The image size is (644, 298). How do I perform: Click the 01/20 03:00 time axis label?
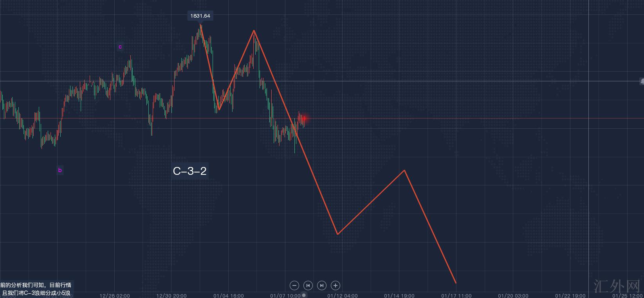(x=513, y=296)
